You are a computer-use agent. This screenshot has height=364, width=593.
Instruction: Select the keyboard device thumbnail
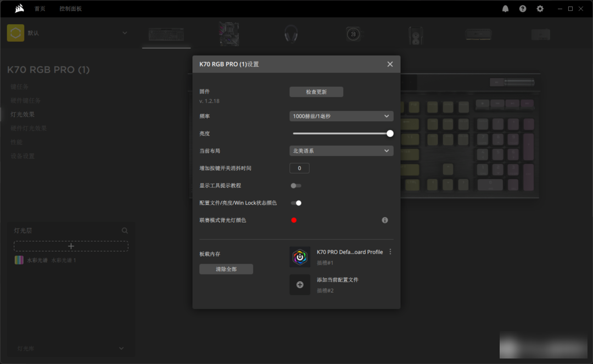[x=166, y=35]
